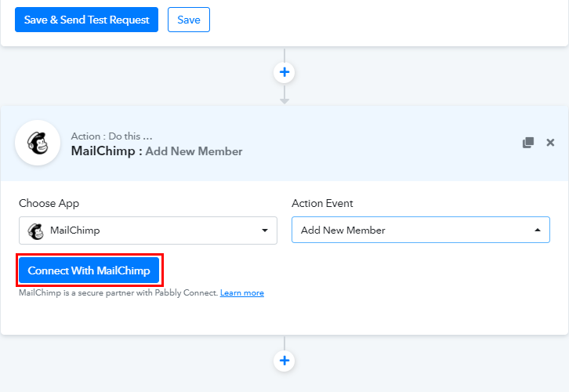Click the MailChimp logo in action header
The height and width of the screenshot is (392, 569).
(38, 143)
